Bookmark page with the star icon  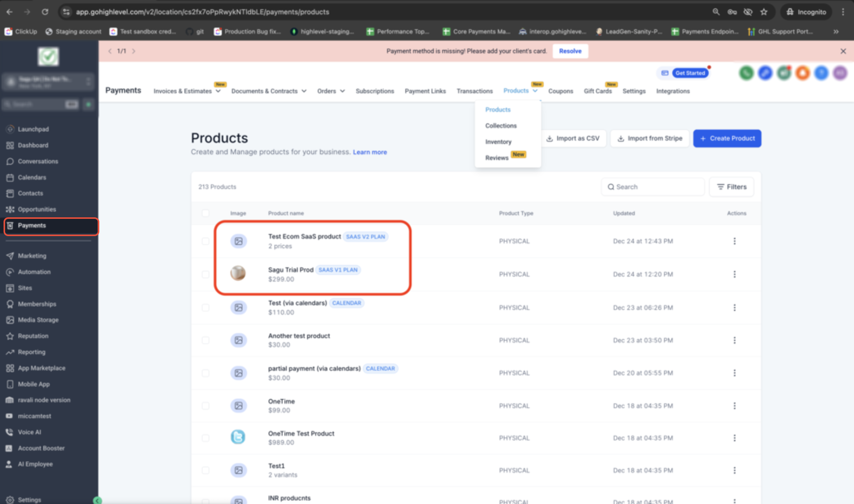(x=764, y=12)
